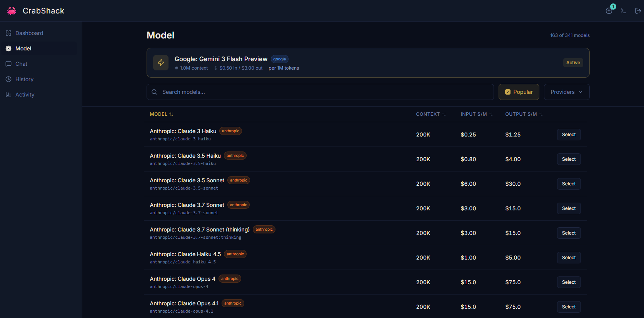
Task: Sort by OUTPUT $/M arrows icon
Action: 541,114
